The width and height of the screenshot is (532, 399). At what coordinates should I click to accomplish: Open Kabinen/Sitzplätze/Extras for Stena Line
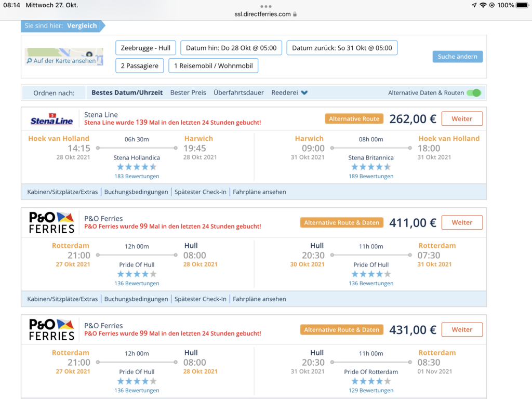(x=62, y=192)
